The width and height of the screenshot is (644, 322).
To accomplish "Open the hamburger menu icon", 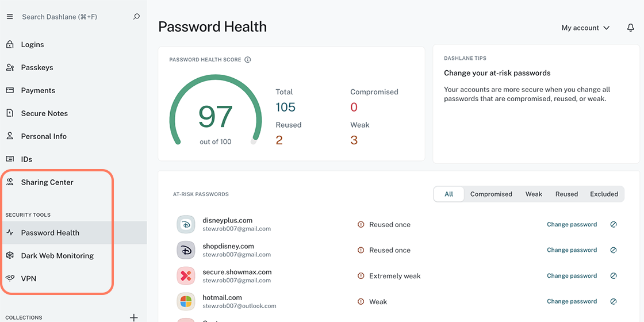I will (x=10, y=17).
